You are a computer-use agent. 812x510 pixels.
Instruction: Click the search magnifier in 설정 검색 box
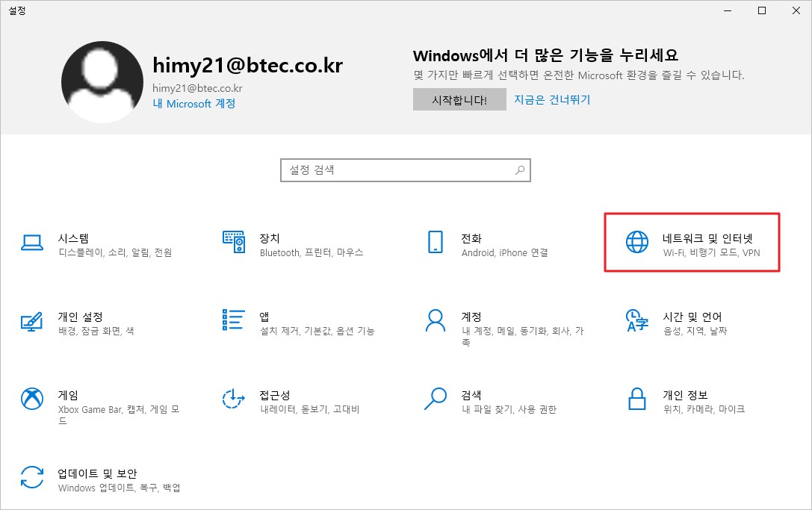[x=519, y=170]
